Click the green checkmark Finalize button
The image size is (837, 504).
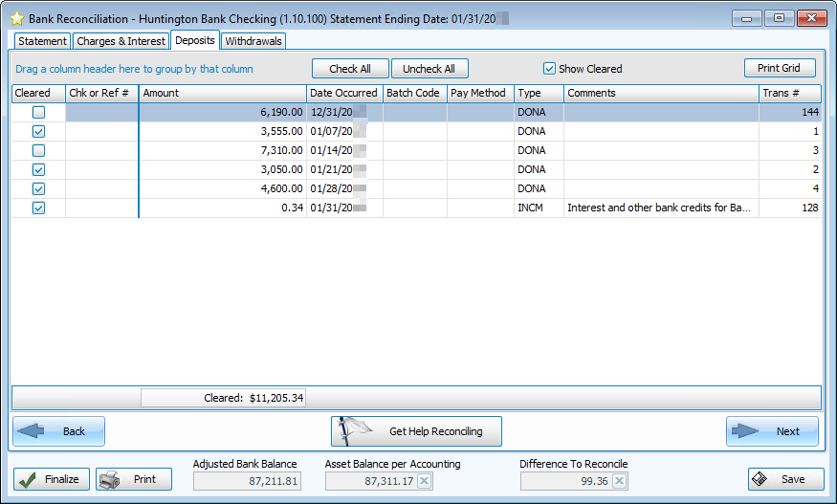(52, 479)
